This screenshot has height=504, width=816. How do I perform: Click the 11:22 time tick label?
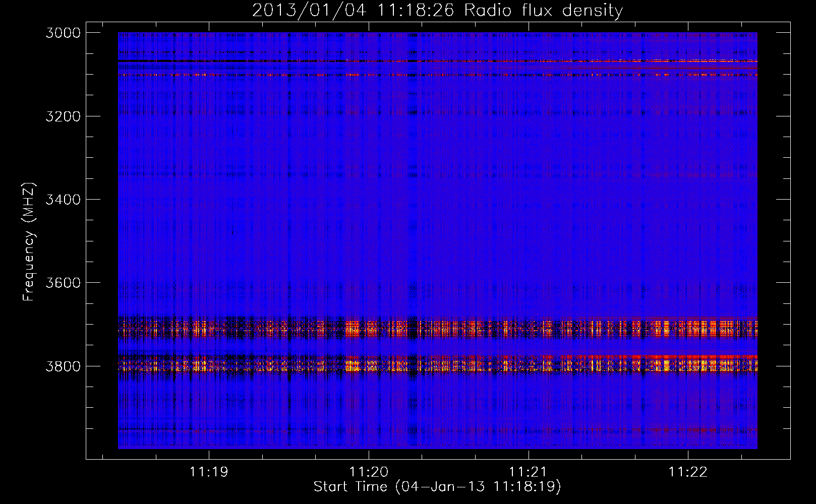pyautogui.click(x=688, y=472)
